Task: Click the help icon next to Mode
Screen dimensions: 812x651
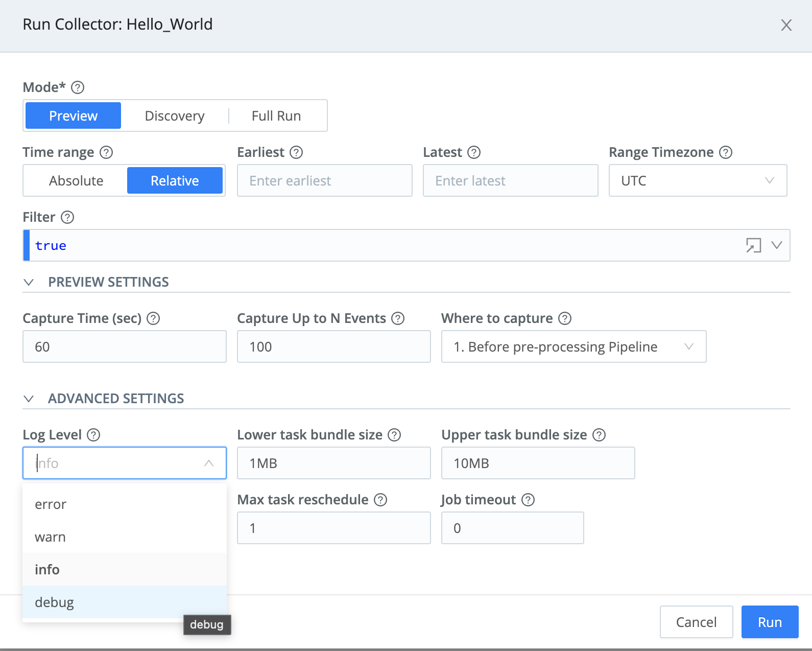Action: [x=78, y=87]
